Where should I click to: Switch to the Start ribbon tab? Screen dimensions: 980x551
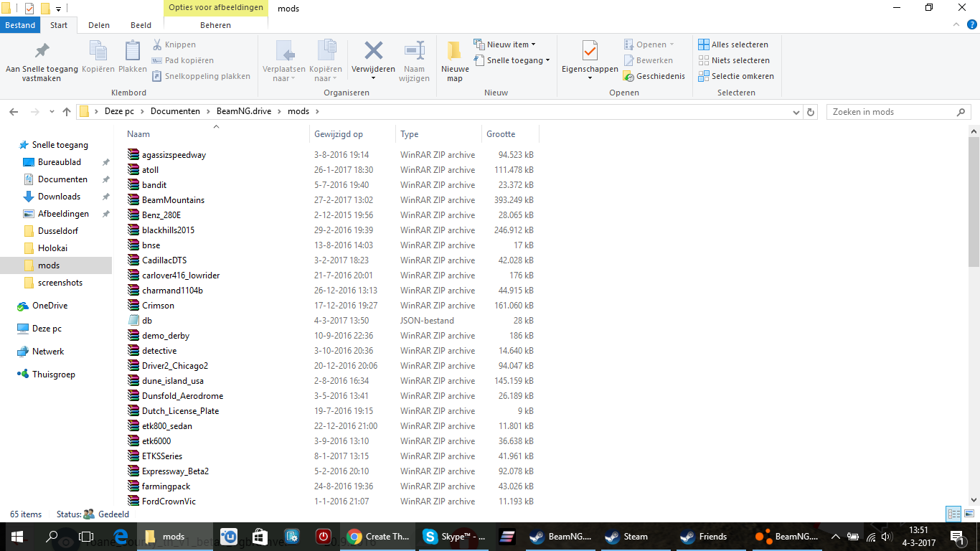[x=59, y=25]
